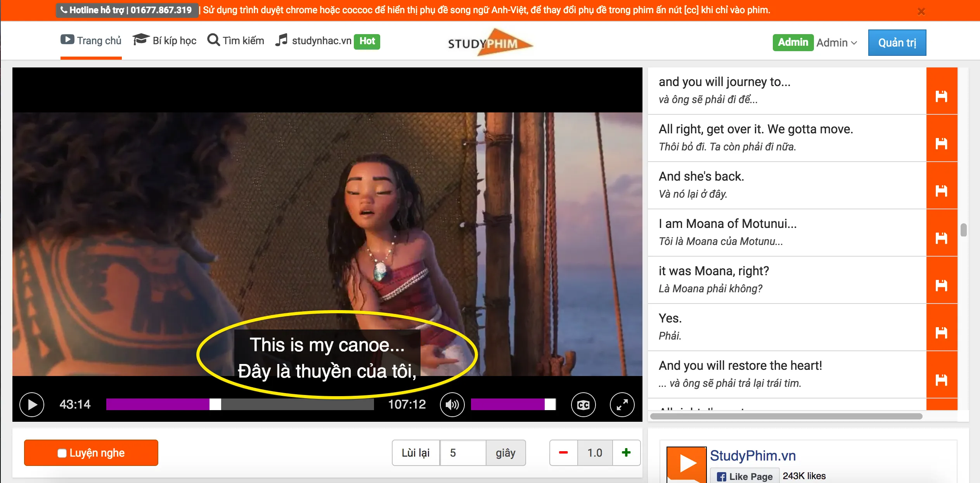Click the Lùi lại seconds input field
980x483 pixels.
463,452
